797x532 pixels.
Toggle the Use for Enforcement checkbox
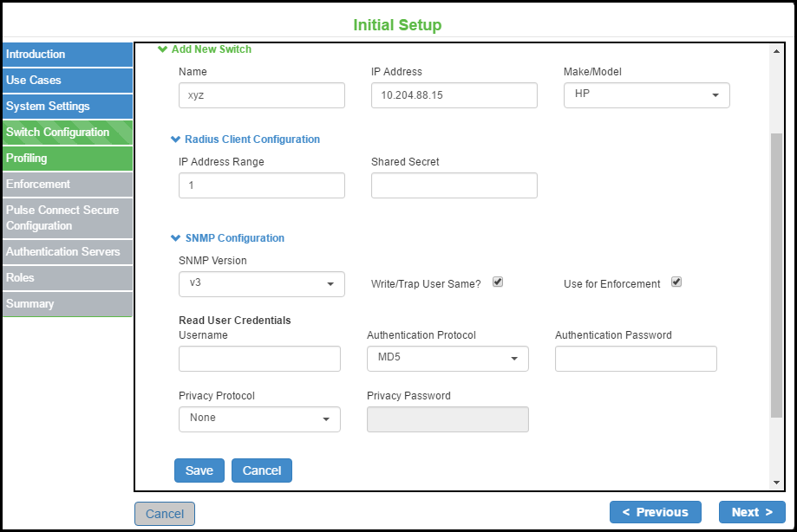pos(676,282)
